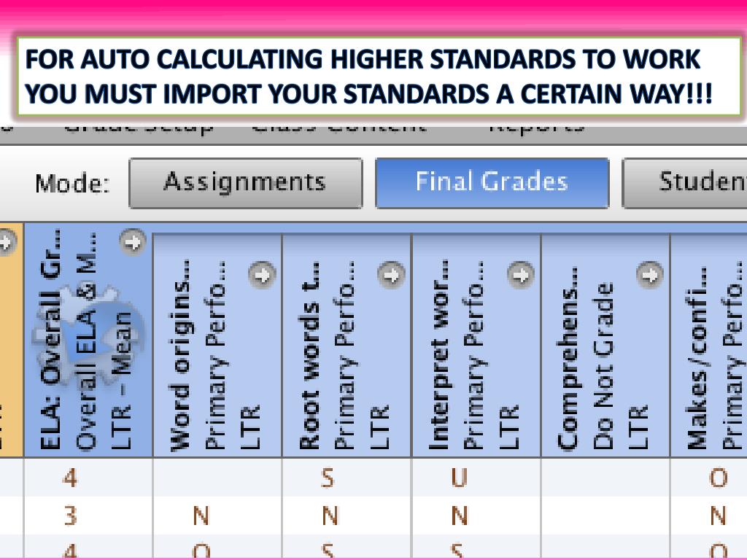Select the S grade in Root words first row

point(328,477)
